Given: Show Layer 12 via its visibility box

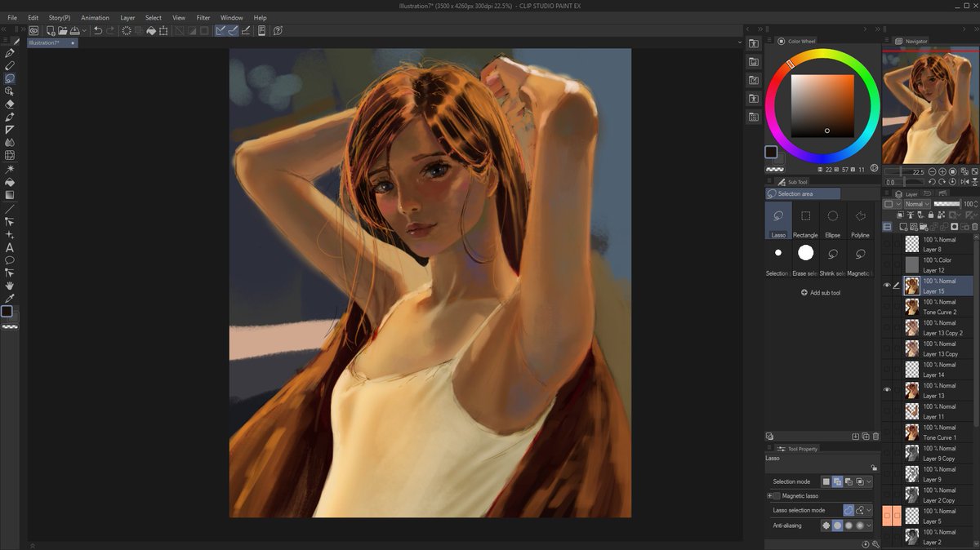Looking at the screenshot, I should [887, 264].
